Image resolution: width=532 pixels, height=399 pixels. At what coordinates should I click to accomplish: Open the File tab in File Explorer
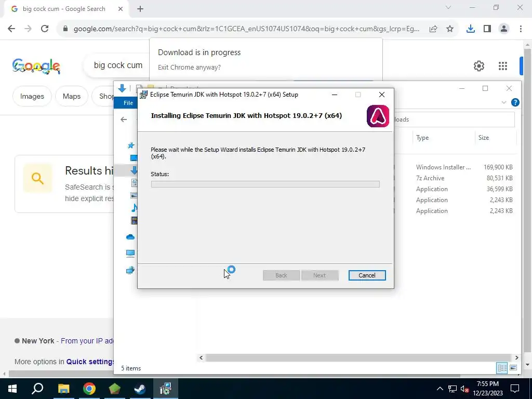128,103
